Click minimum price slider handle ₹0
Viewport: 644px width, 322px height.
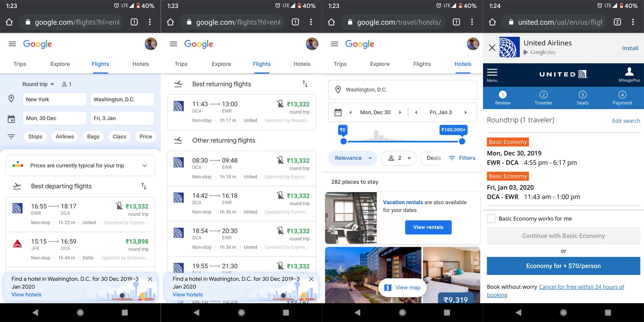tap(343, 141)
